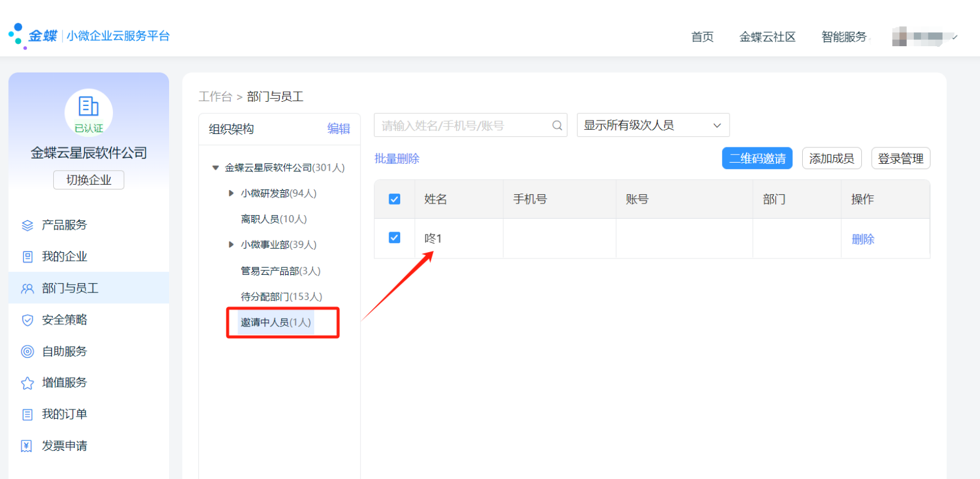Screen dimensions: 980x479
Task: Click 删除 link for row 咚1
Action: tap(863, 239)
